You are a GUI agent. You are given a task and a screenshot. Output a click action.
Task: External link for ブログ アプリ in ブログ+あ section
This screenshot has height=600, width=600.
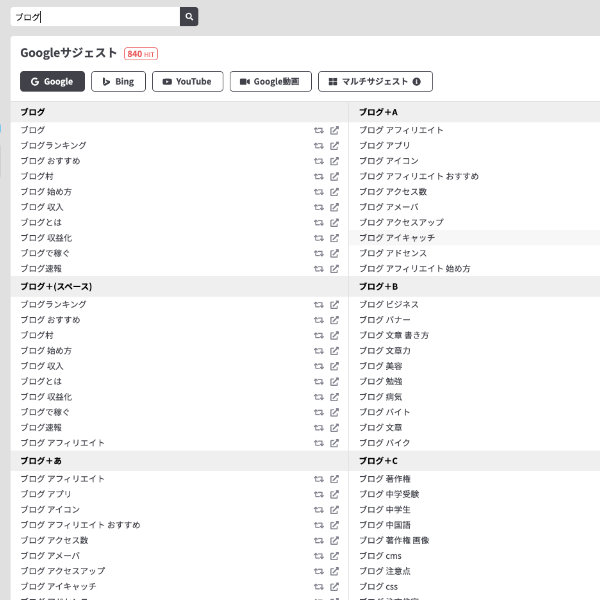click(x=334, y=494)
